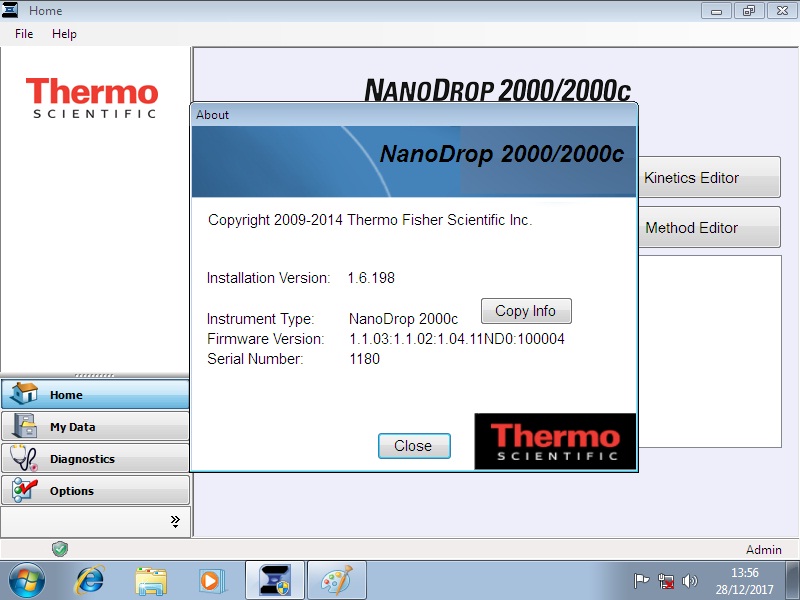Click the network status tray icon
800x600 pixels.
(x=666, y=581)
